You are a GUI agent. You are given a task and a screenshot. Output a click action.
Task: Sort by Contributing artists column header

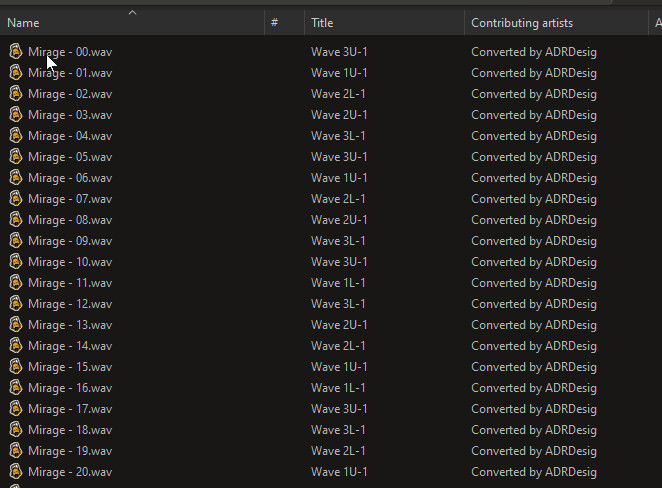[556, 23]
